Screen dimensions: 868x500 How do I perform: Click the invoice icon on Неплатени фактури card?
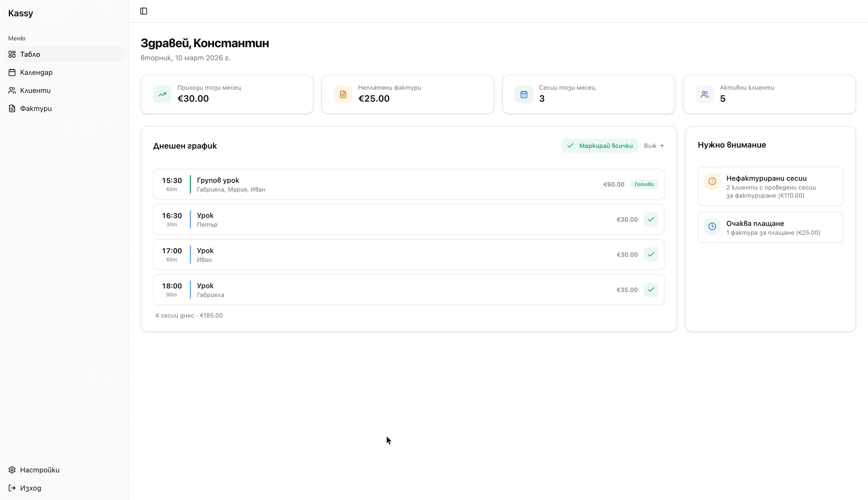coord(343,94)
